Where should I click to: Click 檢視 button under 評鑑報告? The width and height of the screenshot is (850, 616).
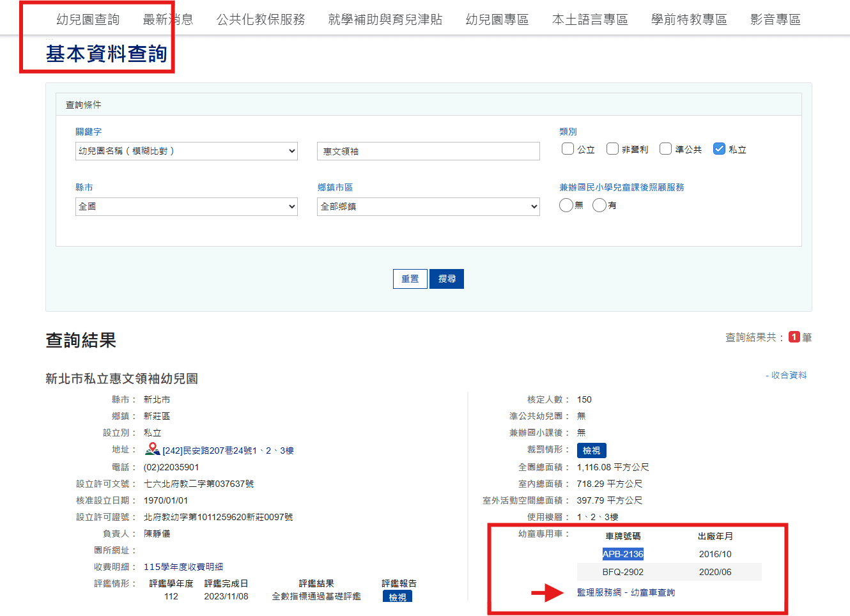398,597
